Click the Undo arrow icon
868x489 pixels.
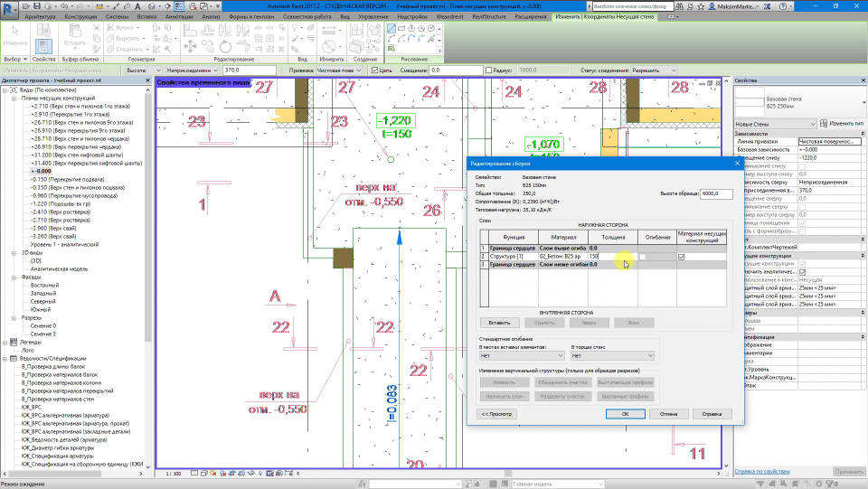64,6
